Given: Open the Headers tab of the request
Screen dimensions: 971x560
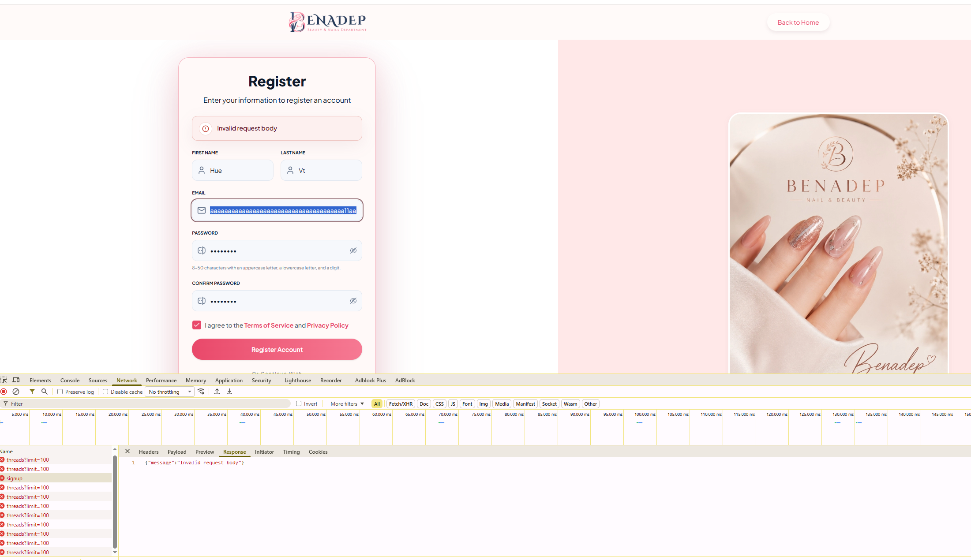Looking at the screenshot, I should pyautogui.click(x=149, y=452).
